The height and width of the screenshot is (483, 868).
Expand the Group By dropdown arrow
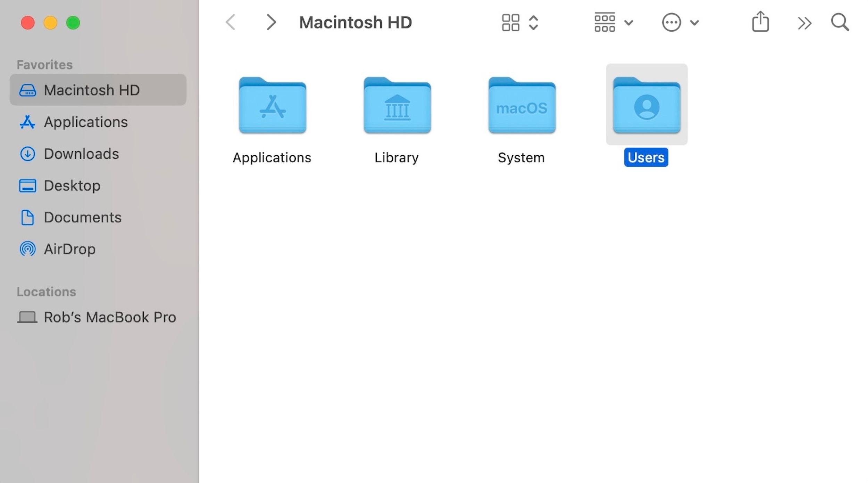pos(629,23)
